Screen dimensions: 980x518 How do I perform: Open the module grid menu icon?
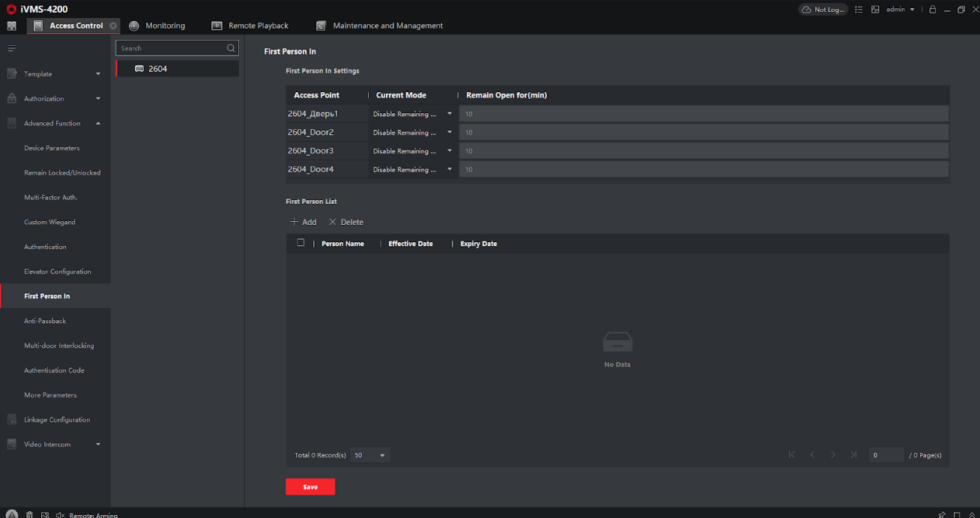point(11,25)
